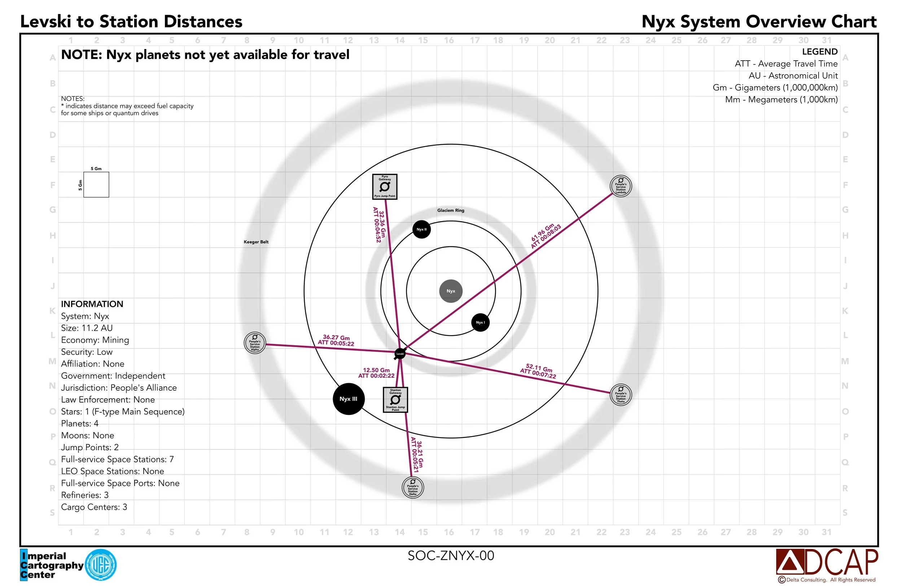
Task: Click the Glaciem Ring label
Action: (x=451, y=210)
